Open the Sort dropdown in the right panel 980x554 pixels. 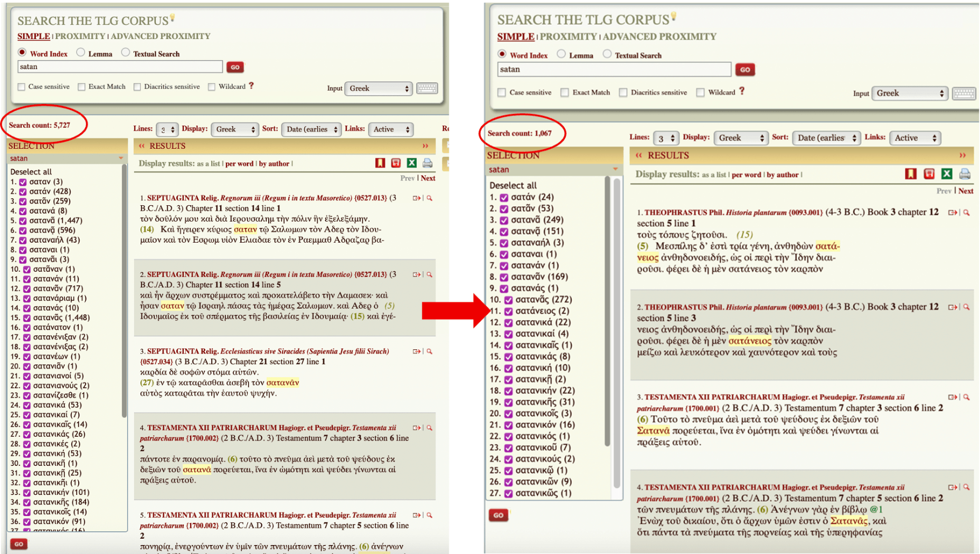click(x=824, y=138)
